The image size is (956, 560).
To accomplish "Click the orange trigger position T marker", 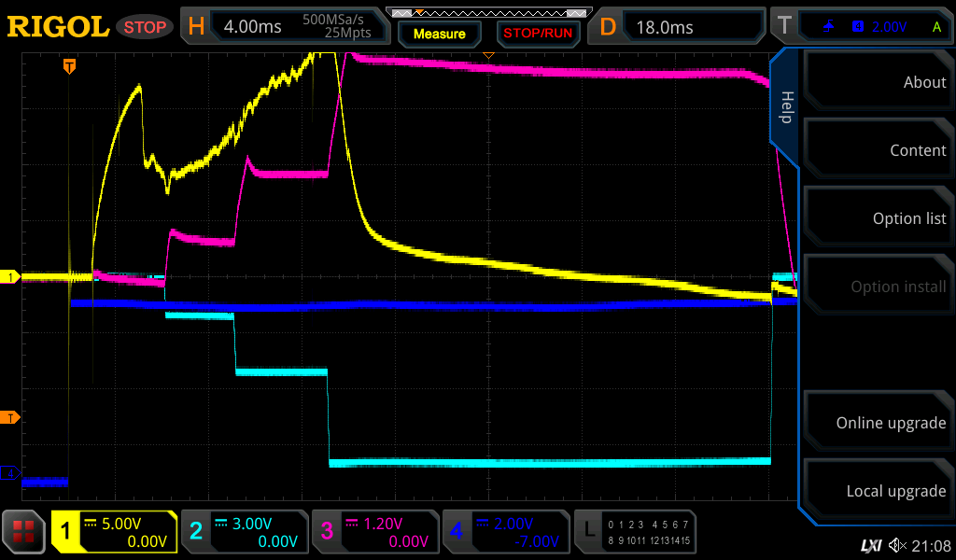I will 69,65.
